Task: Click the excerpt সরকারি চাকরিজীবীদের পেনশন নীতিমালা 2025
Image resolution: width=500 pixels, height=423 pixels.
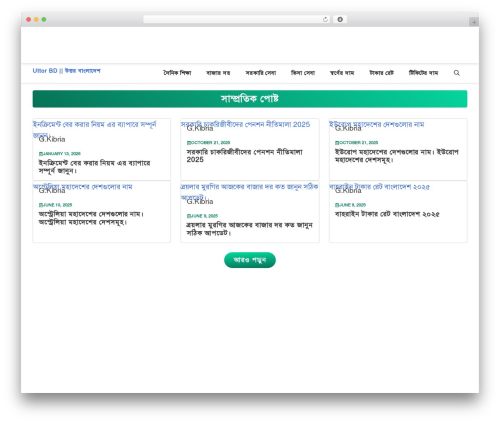Action: point(245,156)
